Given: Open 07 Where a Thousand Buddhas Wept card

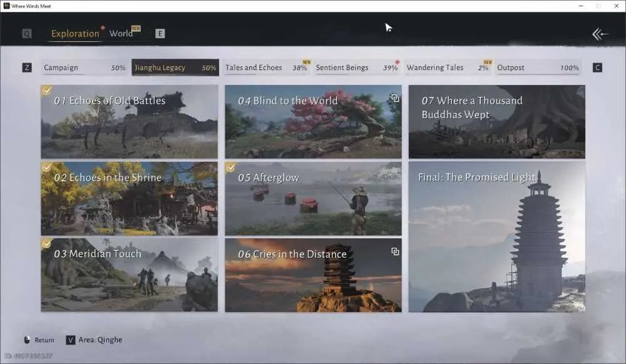Looking at the screenshot, I should coord(497,121).
